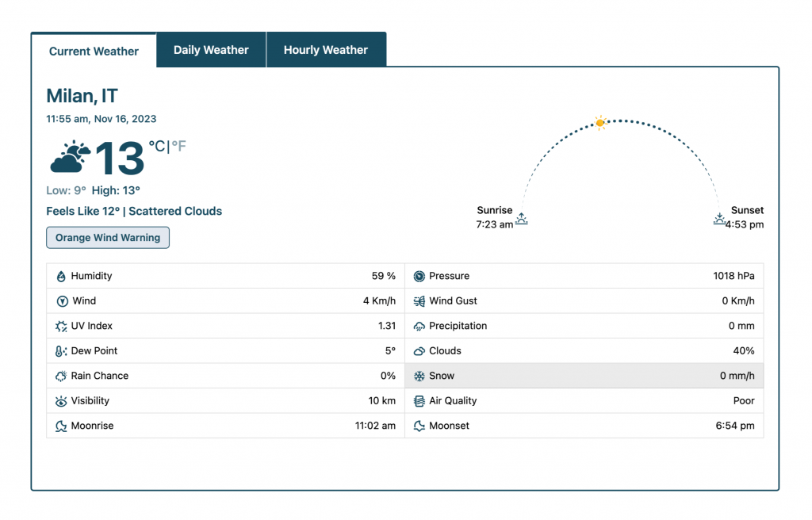
Task: Switch units to Fahrenheit
Action: [x=179, y=147]
